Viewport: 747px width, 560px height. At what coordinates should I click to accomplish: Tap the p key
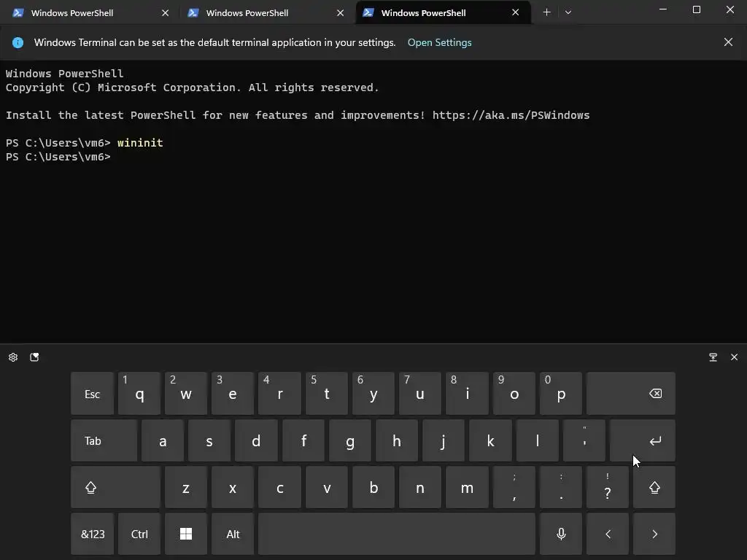point(561,393)
